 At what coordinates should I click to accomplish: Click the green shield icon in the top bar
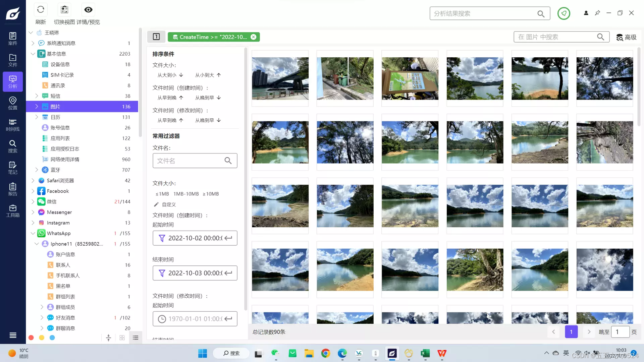563,13
